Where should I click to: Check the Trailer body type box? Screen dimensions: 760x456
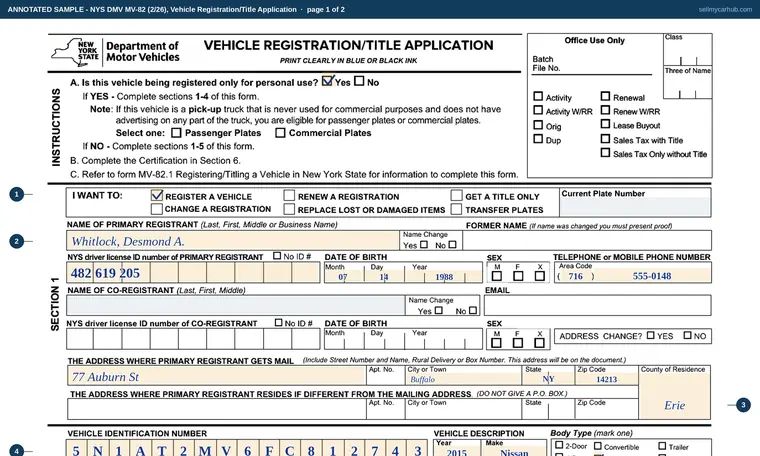pyautogui.click(x=662, y=446)
